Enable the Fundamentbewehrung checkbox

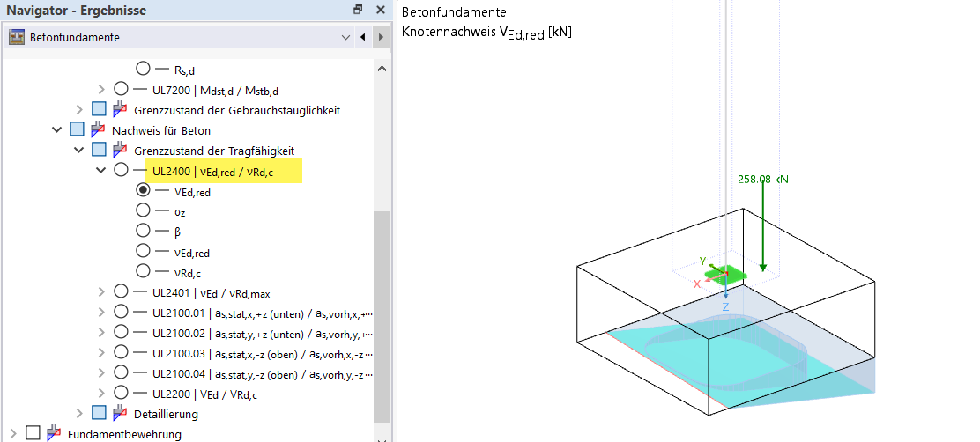(x=33, y=433)
